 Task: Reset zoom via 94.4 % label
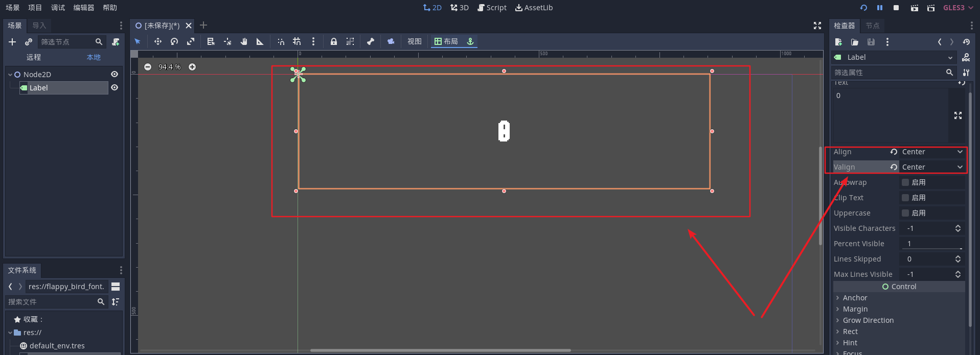pos(170,67)
